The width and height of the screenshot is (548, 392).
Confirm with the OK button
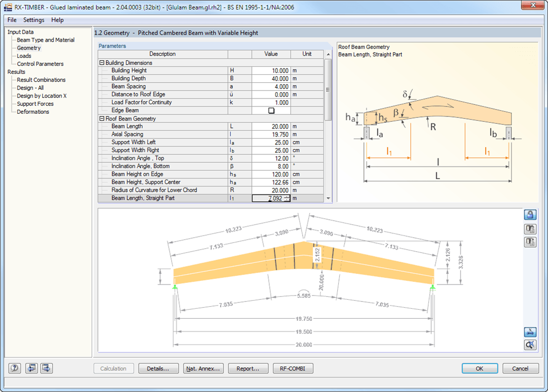point(479,368)
